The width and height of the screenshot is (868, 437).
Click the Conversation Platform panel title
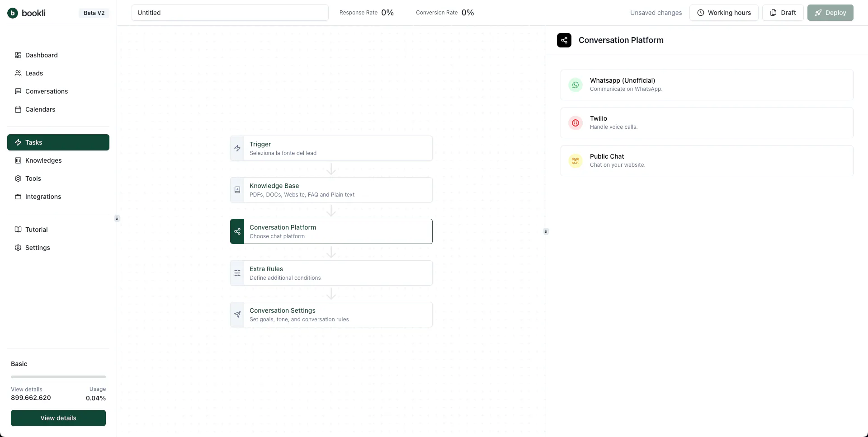[621, 40]
